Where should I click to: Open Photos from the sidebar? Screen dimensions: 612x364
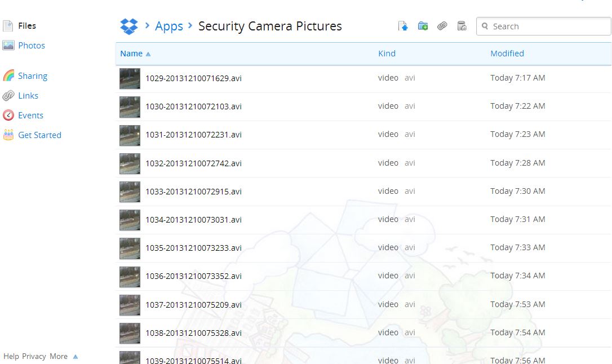click(31, 45)
